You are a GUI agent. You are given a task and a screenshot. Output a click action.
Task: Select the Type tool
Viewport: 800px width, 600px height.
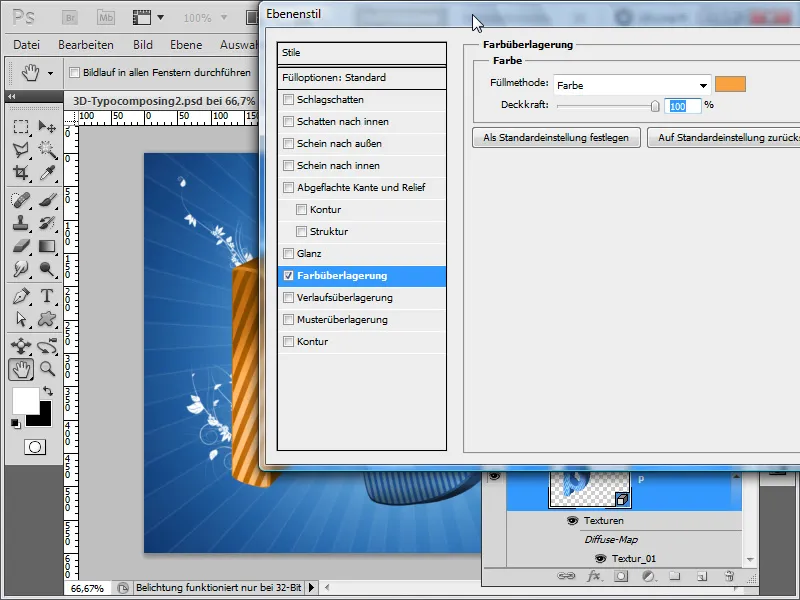47,296
